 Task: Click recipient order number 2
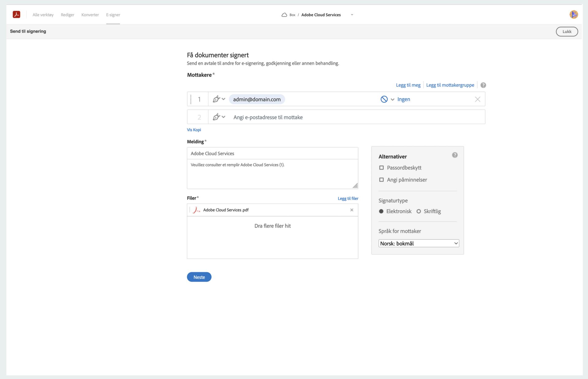[199, 117]
